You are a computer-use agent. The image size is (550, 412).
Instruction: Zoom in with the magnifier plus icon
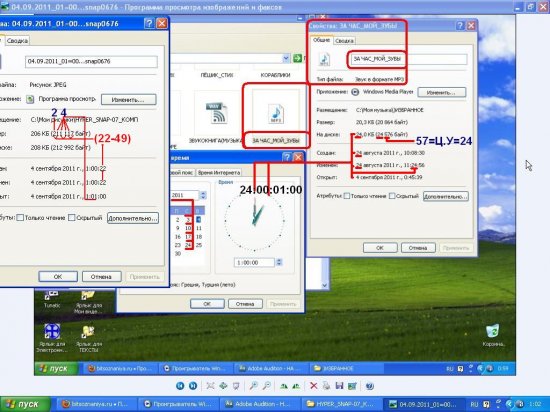coord(253,386)
